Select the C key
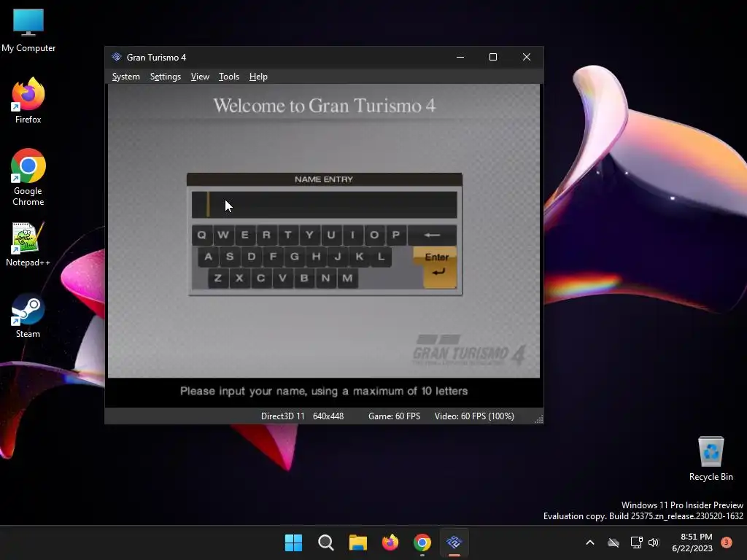Image resolution: width=747 pixels, height=560 pixels. pyautogui.click(x=260, y=278)
